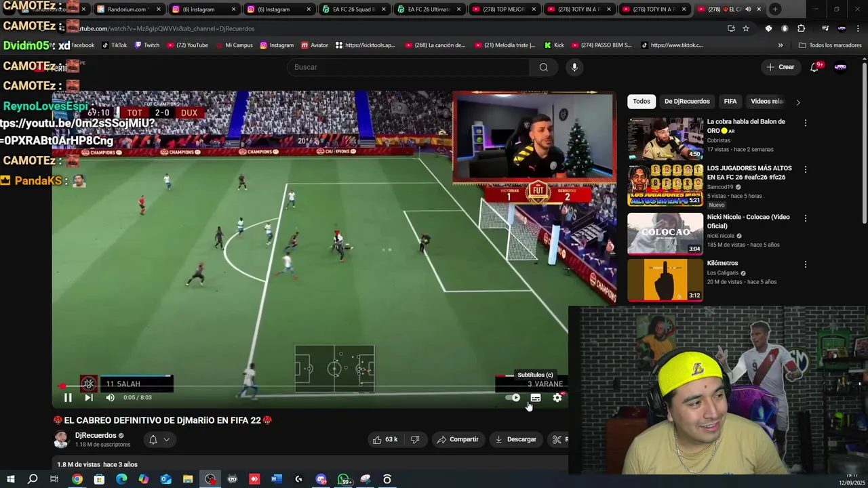Select the FIFA filter chip
Screen dimensions: 868x488
point(730,102)
